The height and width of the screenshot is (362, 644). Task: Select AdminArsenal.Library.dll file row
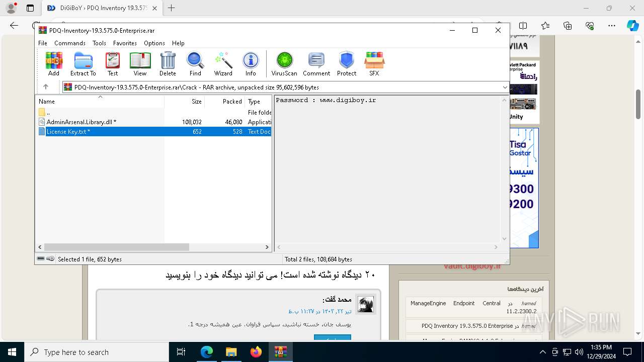pyautogui.click(x=154, y=122)
